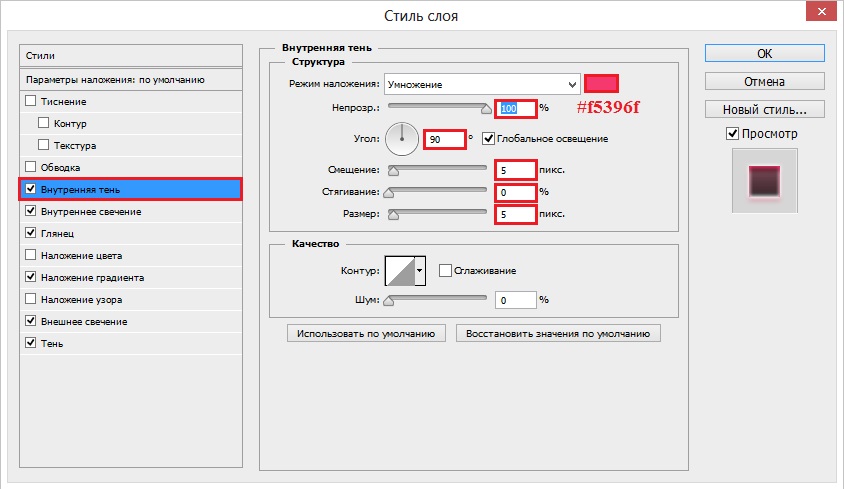Close the Стиль слоя dialog
This screenshot has width=844, height=489.
(x=821, y=11)
